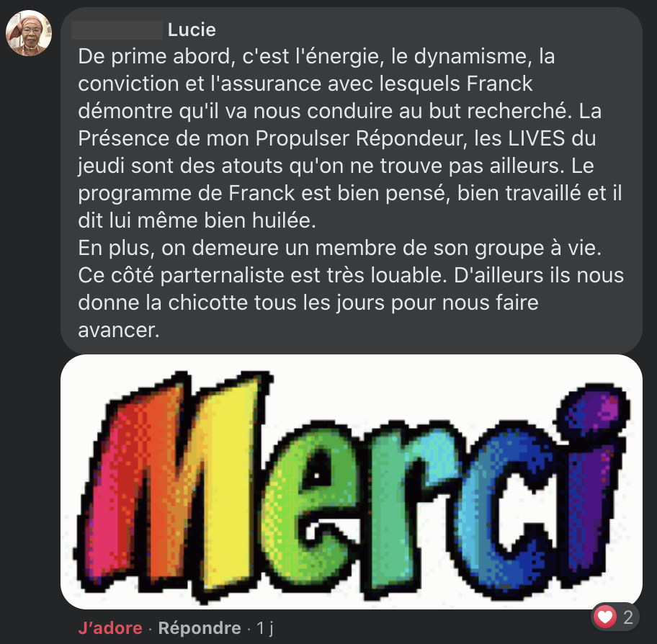Click the first line starting De prime abord
Screen dimensions: 657x644
coord(316,57)
